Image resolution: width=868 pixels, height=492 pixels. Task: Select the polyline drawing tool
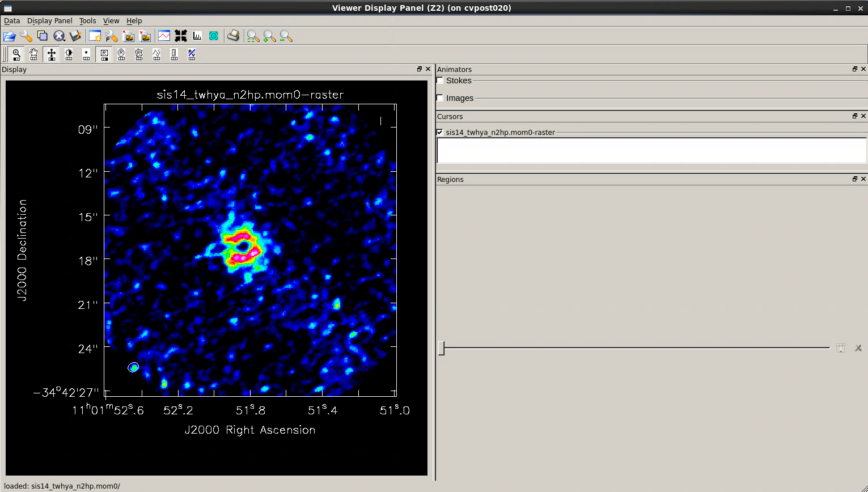tap(156, 54)
